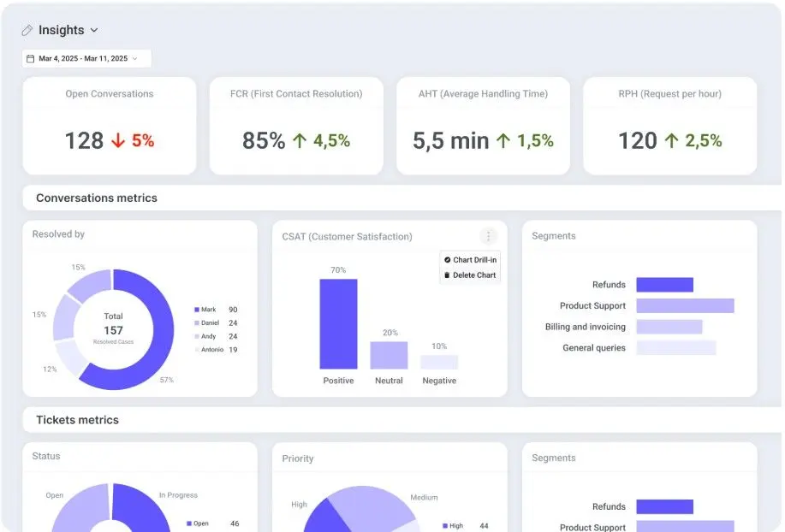Click the Open legend swatch in Status

(x=189, y=523)
